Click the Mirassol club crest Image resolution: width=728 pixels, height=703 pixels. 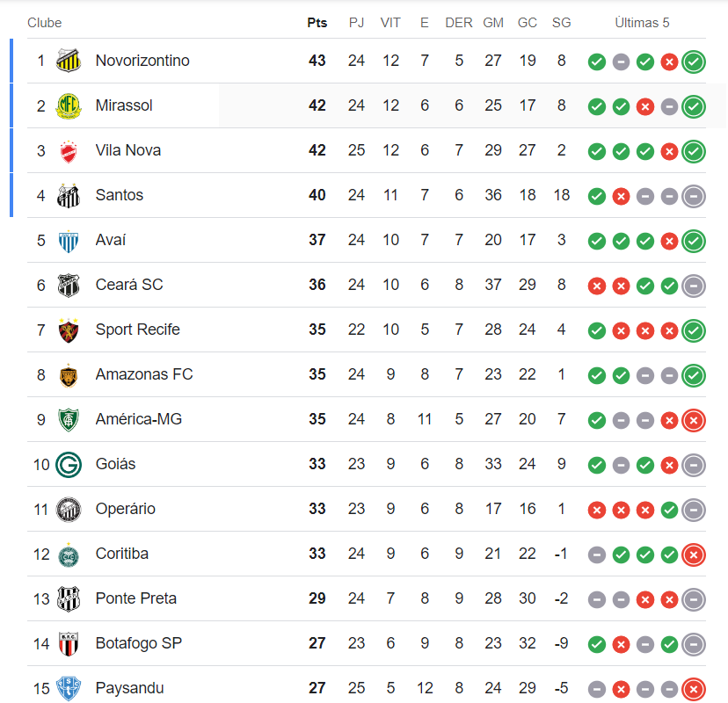pos(69,105)
